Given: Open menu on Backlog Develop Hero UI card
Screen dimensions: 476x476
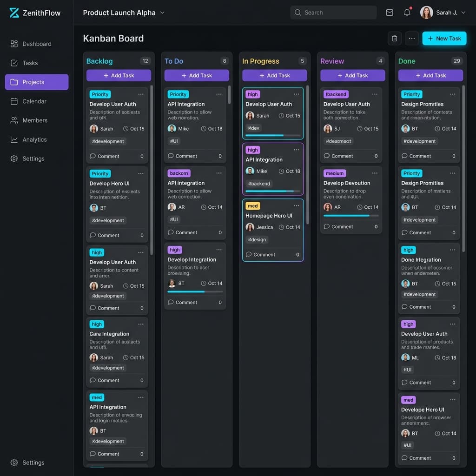Looking at the screenshot, I should pos(141,173).
